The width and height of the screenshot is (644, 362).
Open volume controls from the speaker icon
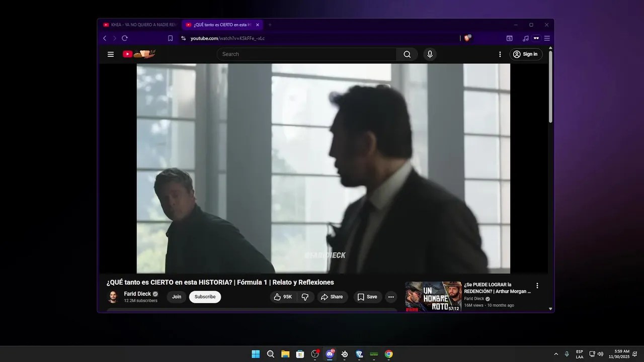pos(600,354)
